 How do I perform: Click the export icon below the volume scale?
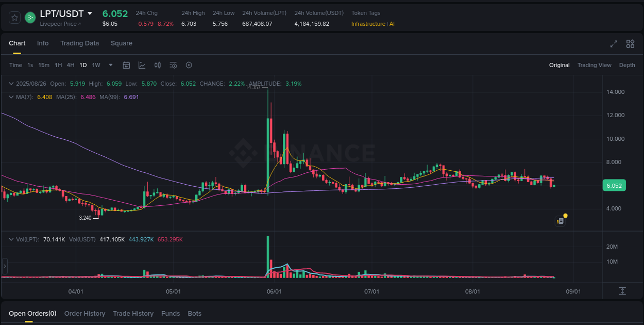click(622, 291)
